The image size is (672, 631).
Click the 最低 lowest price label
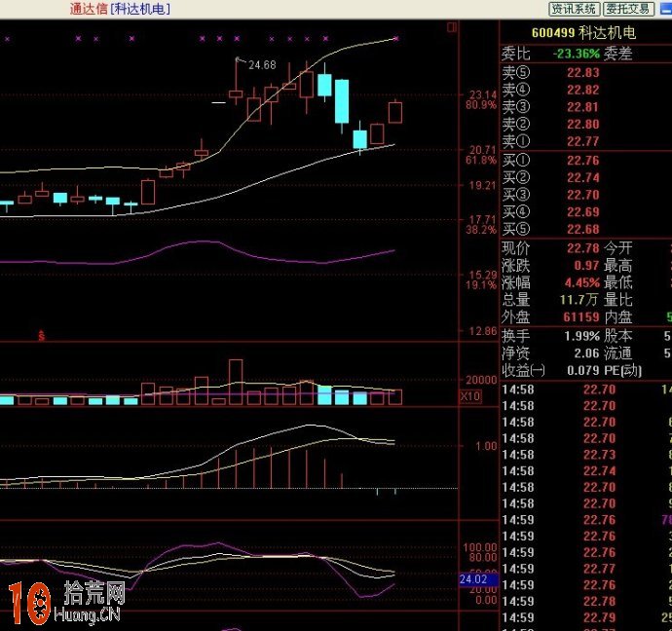618,282
